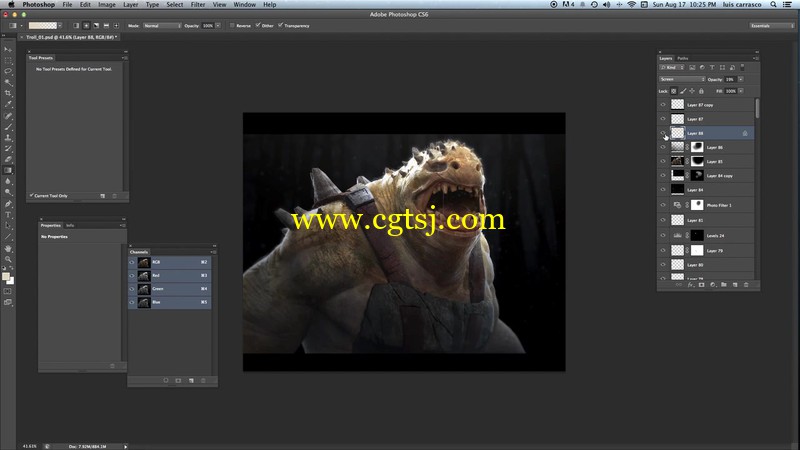
Task: Click the foreground color swatch
Action: click(6, 277)
